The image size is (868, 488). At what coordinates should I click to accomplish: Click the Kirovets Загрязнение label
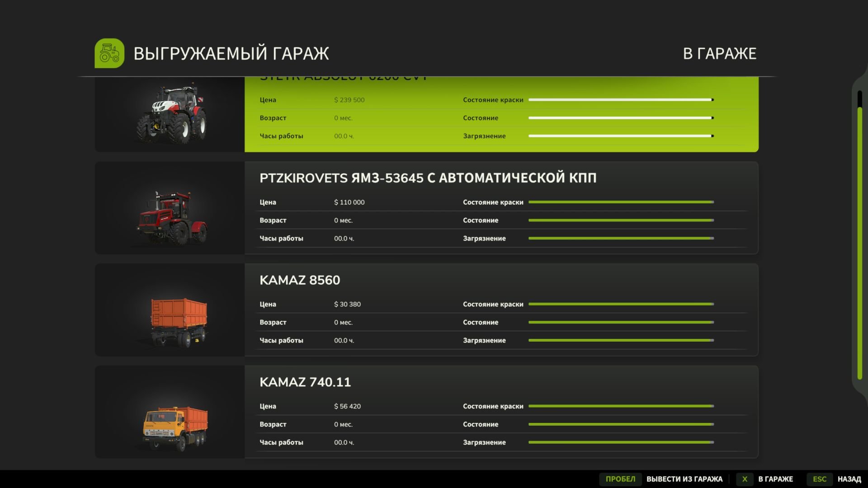click(484, 239)
